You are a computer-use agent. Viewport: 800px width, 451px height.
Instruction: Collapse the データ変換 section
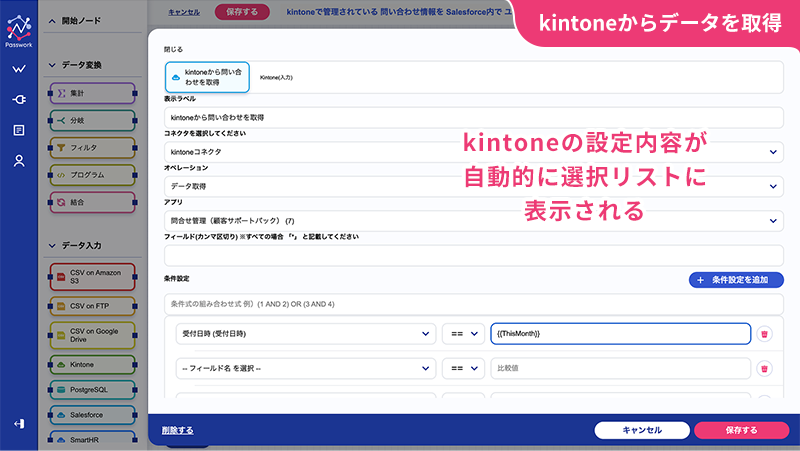(52, 65)
